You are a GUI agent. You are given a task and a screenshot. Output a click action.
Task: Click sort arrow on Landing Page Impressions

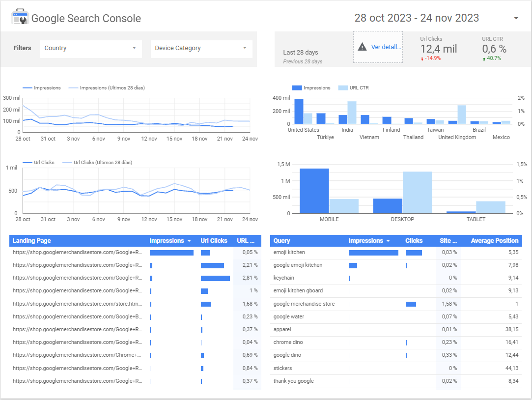pos(189,241)
